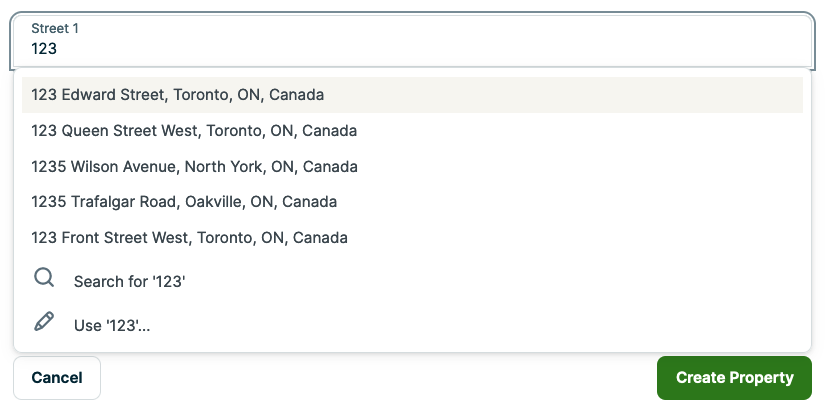Focus the Street 1 input field

pyautogui.click(x=412, y=48)
